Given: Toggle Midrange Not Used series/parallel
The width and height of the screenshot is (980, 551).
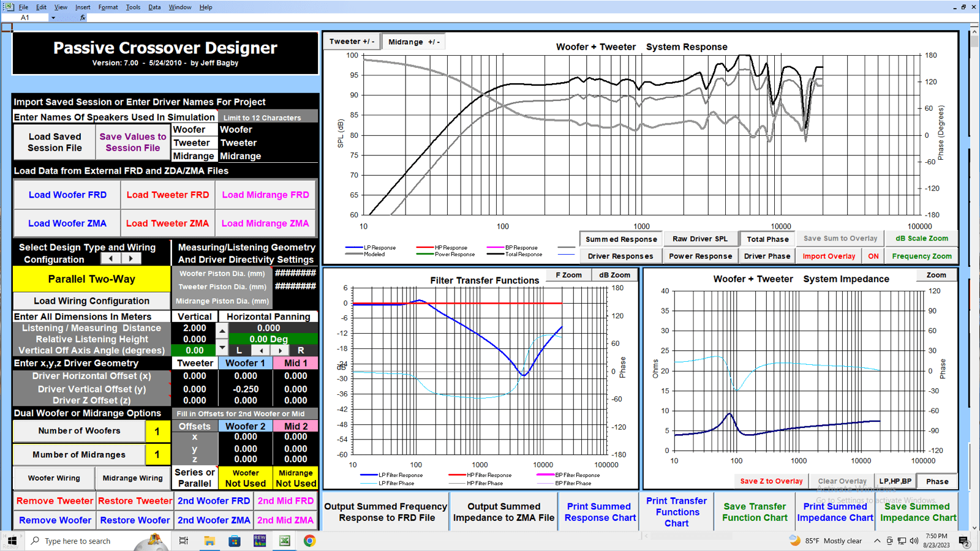Looking at the screenshot, I should pyautogui.click(x=295, y=478).
